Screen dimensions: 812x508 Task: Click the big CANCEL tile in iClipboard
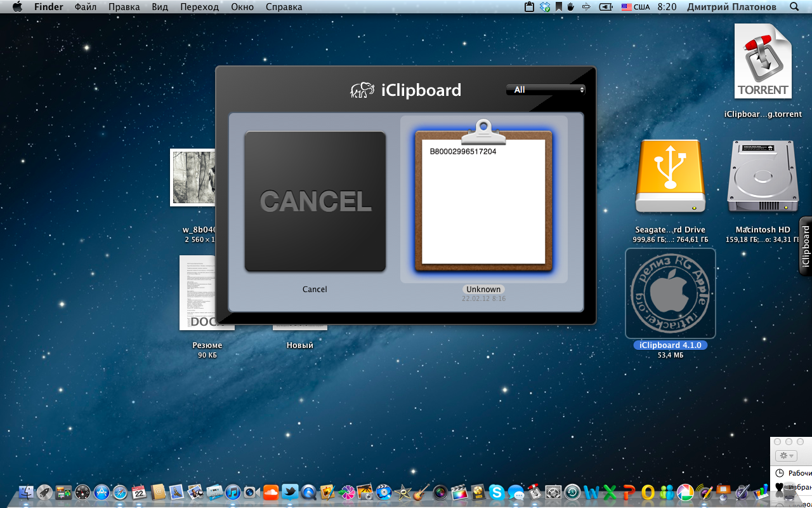[315, 201]
